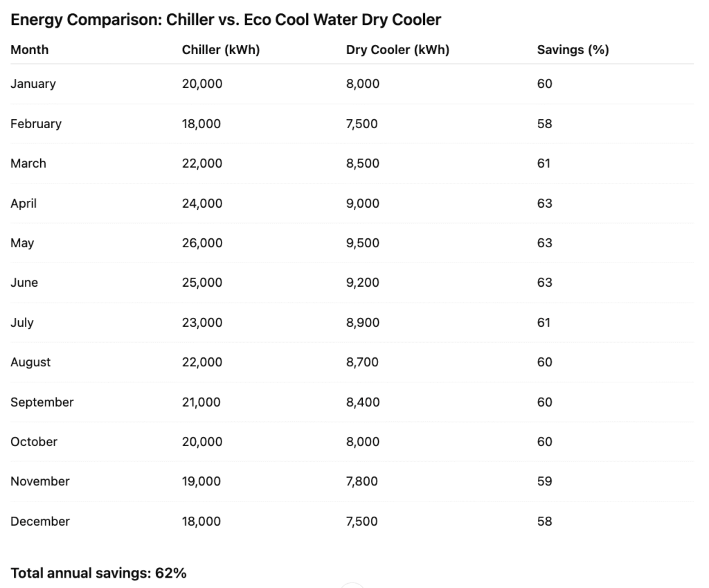Click February's Chiller value 18,000
Image resolution: width=709 pixels, height=588 pixels.
[201, 124]
